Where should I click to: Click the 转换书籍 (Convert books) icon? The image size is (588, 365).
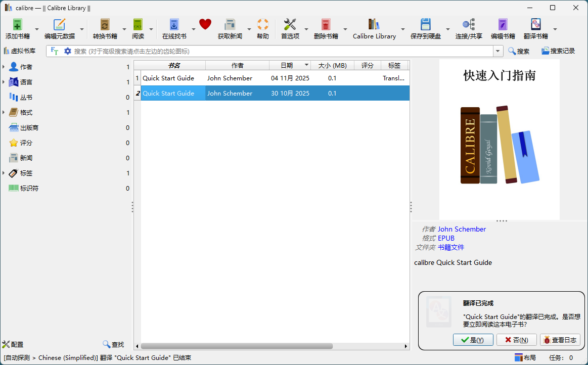click(x=105, y=25)
